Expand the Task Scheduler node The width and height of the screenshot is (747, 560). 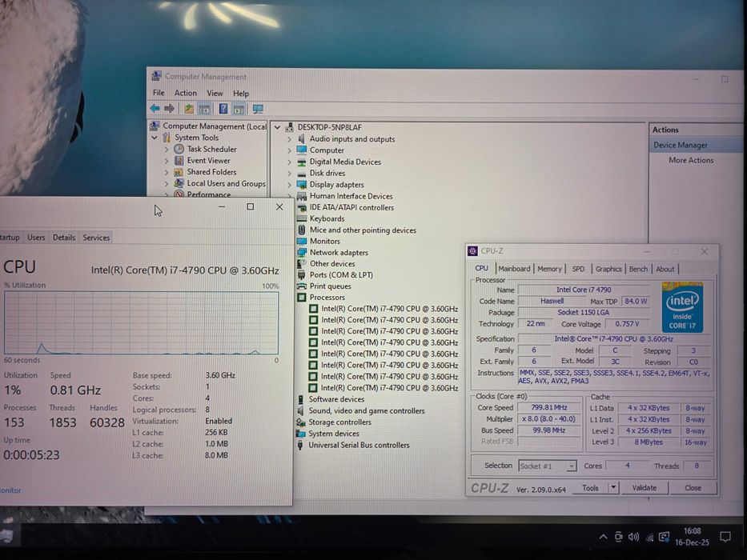pos(167,149)
